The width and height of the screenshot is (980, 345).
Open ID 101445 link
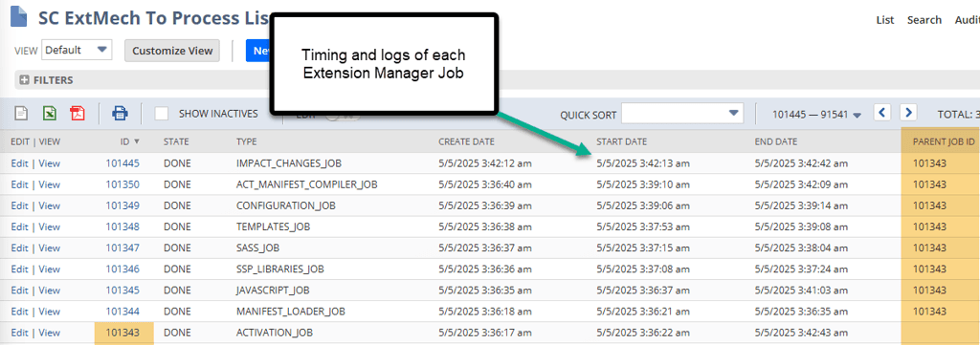coord(122,163)
